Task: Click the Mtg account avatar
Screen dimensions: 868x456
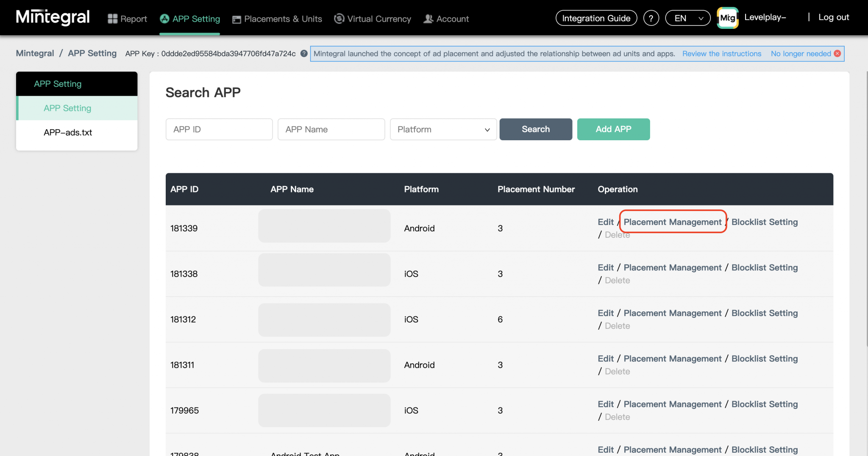Action: click(x=728, y=17)
